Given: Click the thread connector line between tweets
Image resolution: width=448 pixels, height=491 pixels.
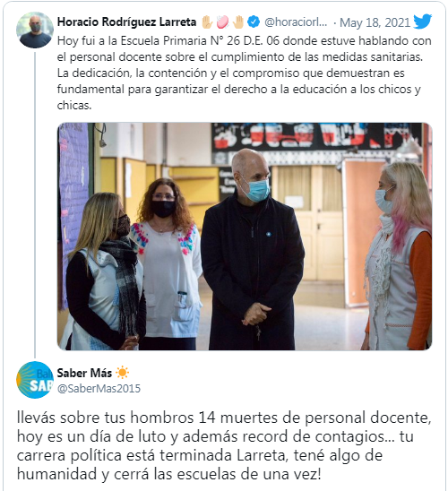Looking at the screenshot, I should pos(35,205).
